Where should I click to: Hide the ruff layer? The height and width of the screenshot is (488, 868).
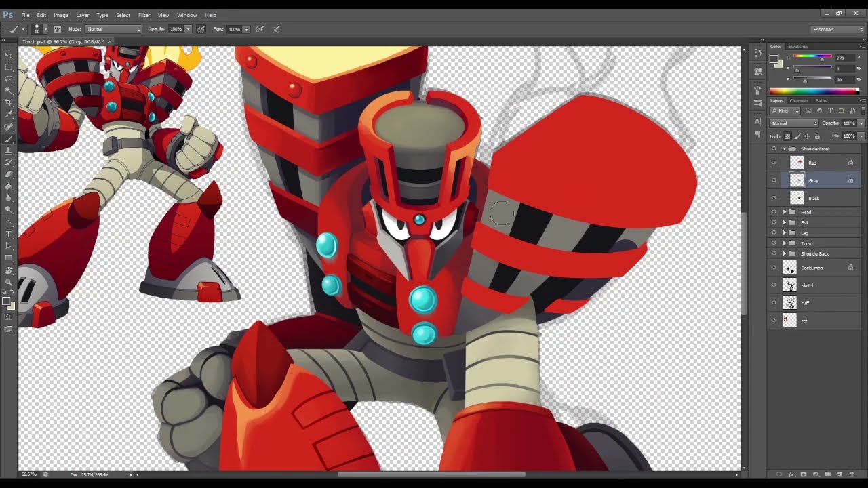(774, 303)
